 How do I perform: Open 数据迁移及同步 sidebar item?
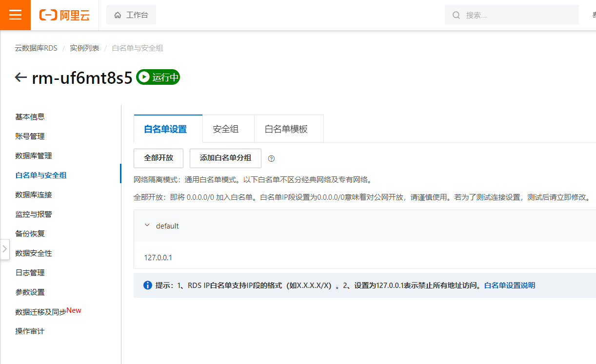40,312
